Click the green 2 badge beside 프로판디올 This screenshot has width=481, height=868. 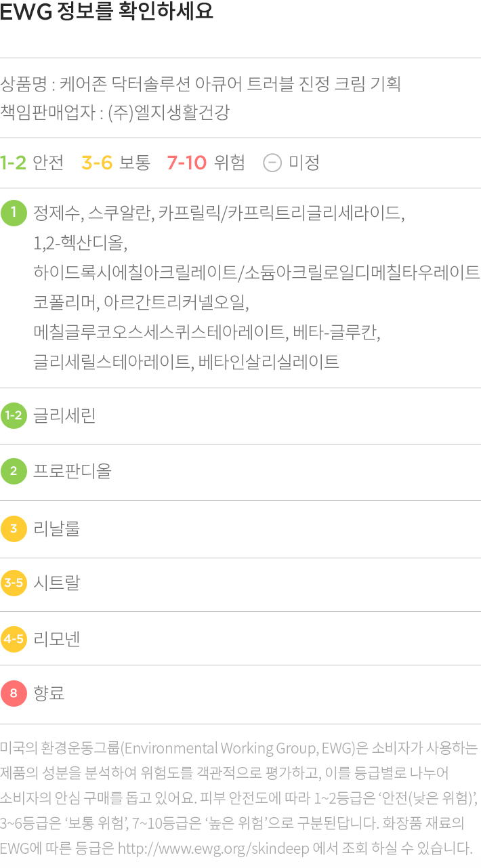(x=14, y=471)
